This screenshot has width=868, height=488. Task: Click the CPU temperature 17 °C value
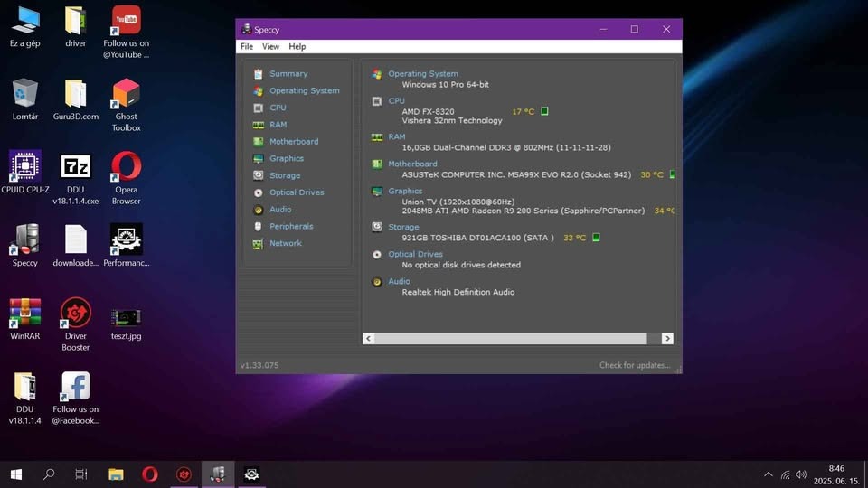[x=524, y=112]
